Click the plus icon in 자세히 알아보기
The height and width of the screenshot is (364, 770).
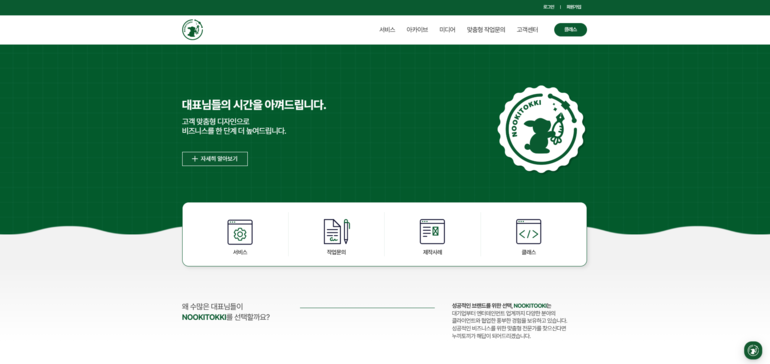194,159
